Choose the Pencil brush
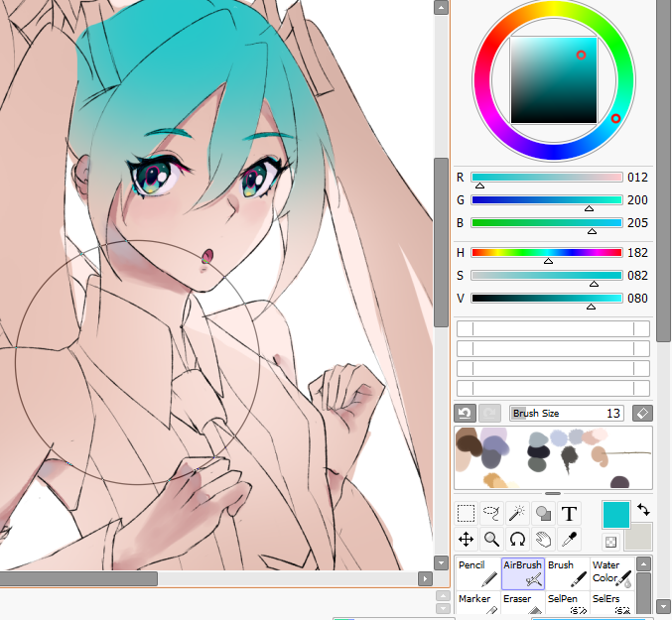This screenshot has width=672, height=620. click(x=477, y=573)
